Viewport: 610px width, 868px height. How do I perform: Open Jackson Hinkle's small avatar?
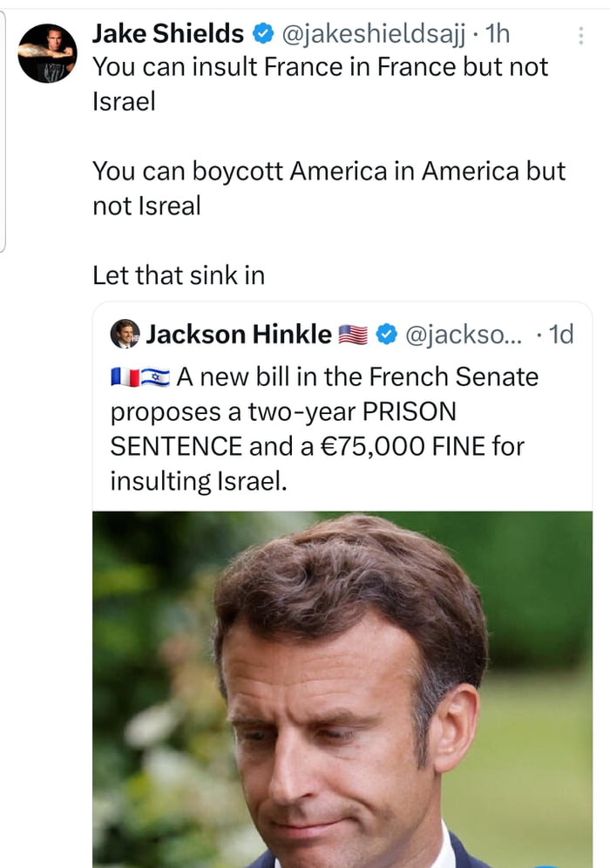pyautogui.click(x=125, y=333)
